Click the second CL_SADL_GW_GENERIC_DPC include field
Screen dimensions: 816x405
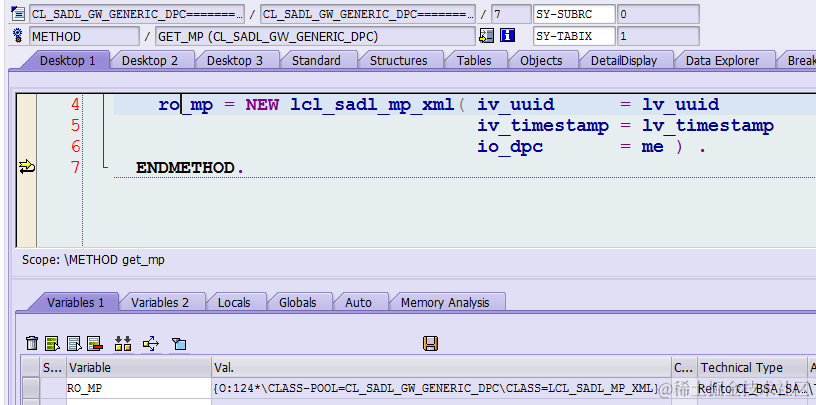pyautogui.click(x=367, y=14)
